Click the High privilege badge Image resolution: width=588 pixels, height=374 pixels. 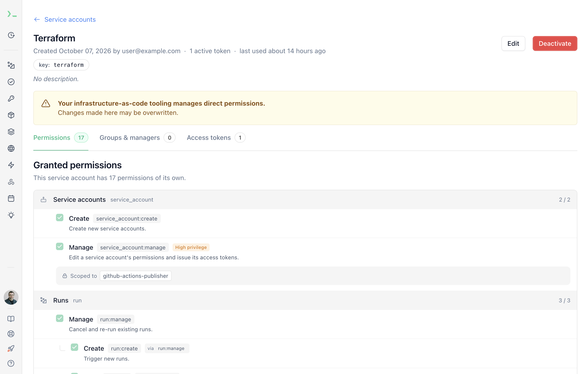[191, 247]
